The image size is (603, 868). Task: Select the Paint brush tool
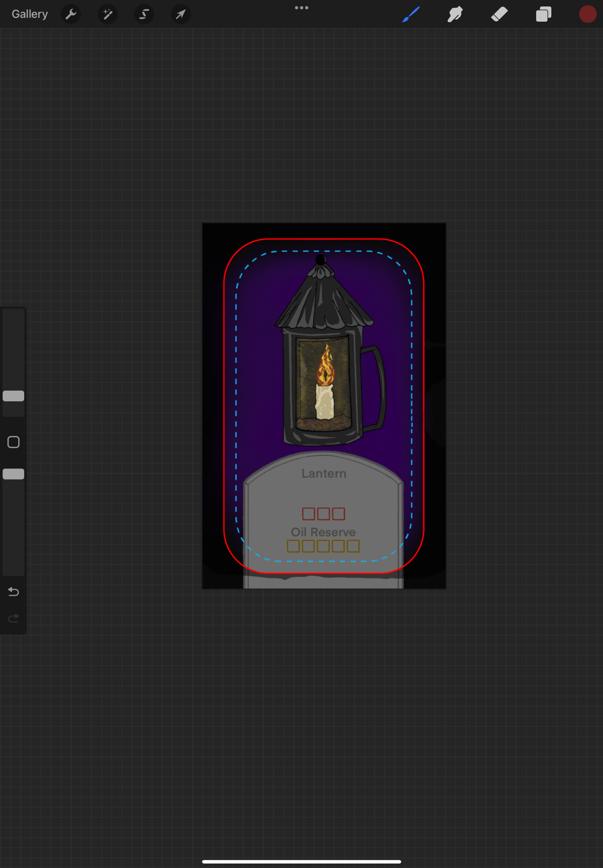(411, 14)
